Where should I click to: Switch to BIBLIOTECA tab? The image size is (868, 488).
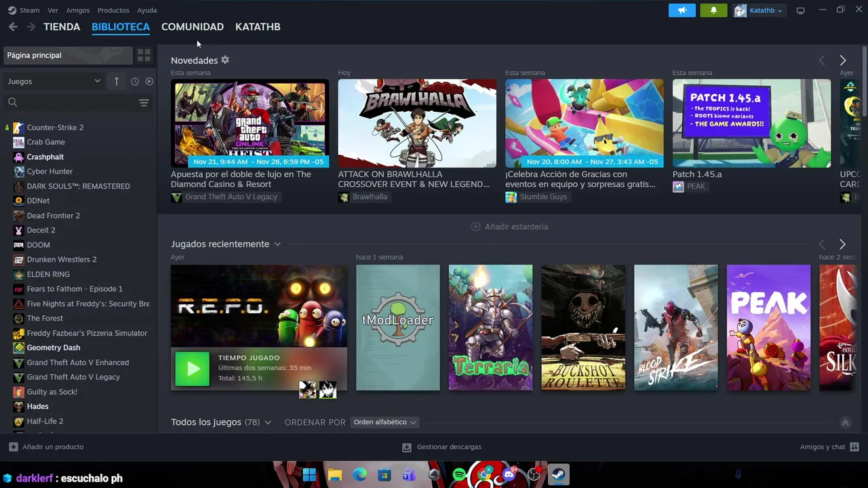click(121, 26)
